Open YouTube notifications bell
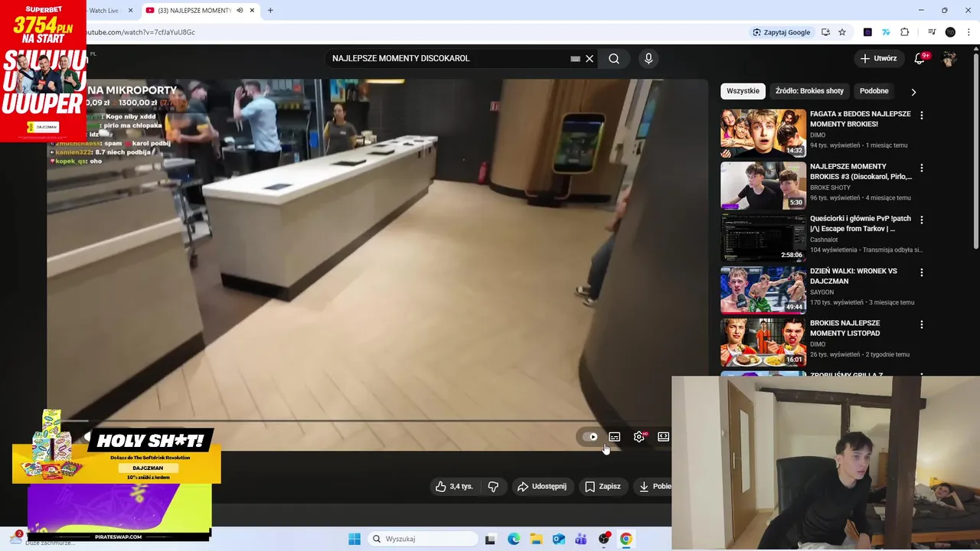Viewport: 980px width, 551px height. (920, 58)
